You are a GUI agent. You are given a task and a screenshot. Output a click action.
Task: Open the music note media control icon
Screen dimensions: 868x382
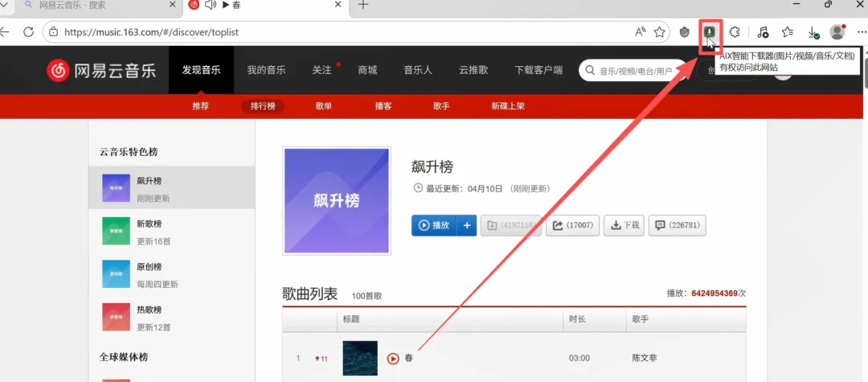763,32
